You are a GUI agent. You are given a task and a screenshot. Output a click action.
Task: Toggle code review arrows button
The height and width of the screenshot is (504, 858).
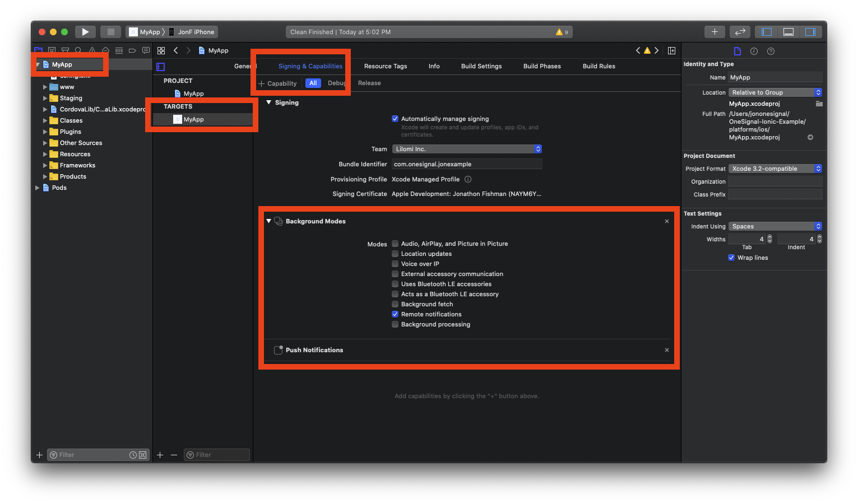tap(740, 32)
